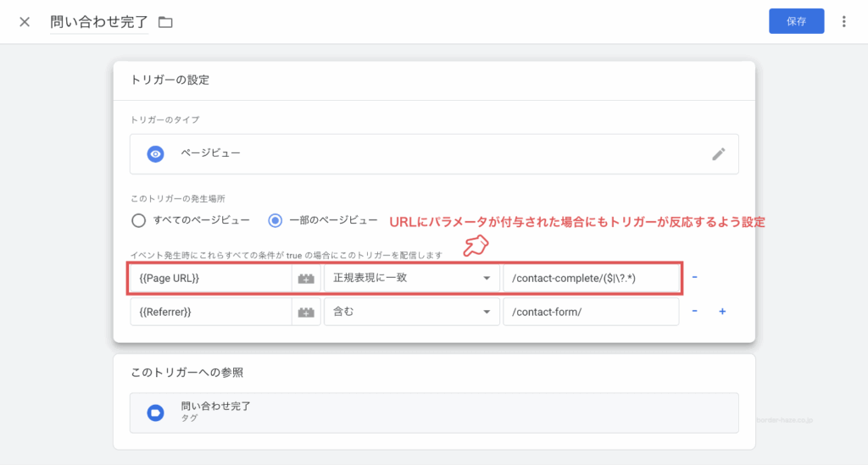Click variable picker icon beside {{Page URL}}

tap(305, 278)
